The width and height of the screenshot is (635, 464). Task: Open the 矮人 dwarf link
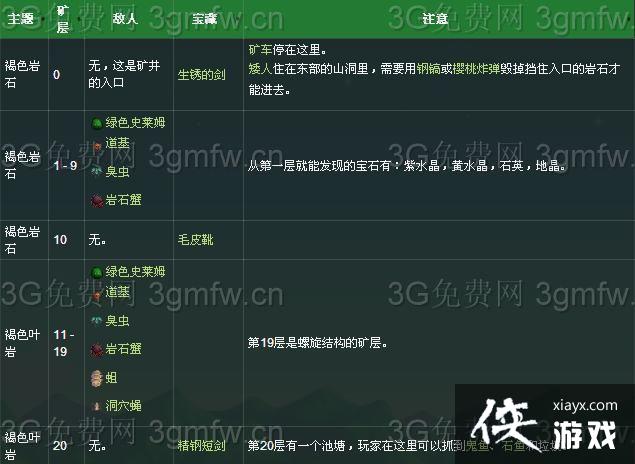(x=260, y=68)
